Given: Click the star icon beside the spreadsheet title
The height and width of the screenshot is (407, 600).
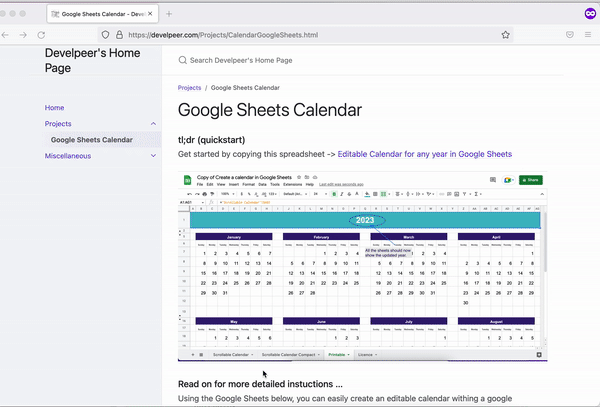Looking at the screenshot, I should point(299,177).
